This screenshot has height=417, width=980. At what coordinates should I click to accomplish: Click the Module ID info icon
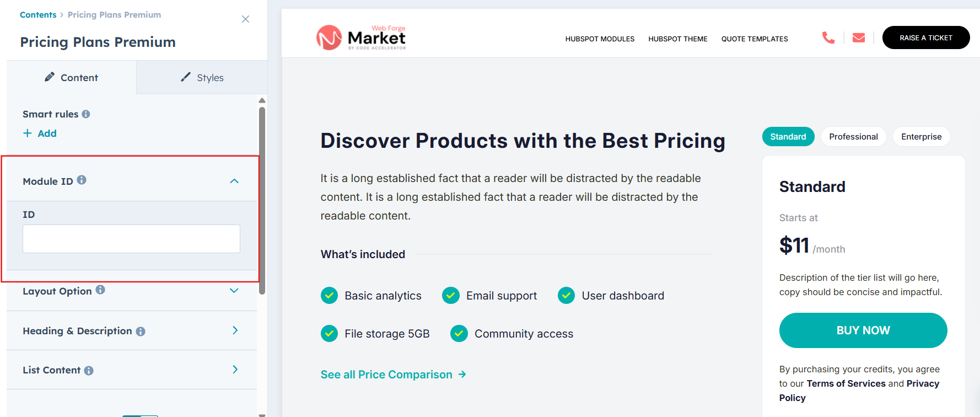pyautogui.click(x=82, y=180)
